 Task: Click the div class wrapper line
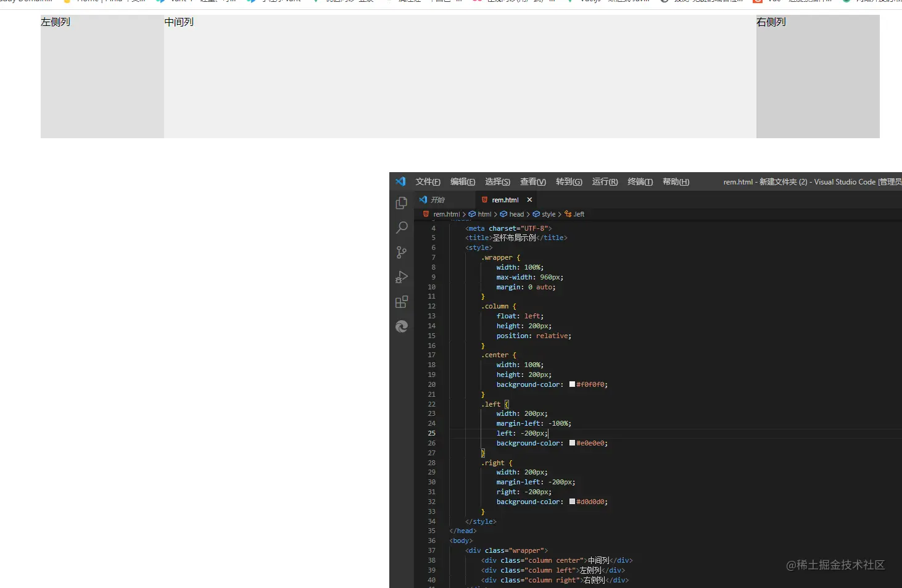coord(507,550)
